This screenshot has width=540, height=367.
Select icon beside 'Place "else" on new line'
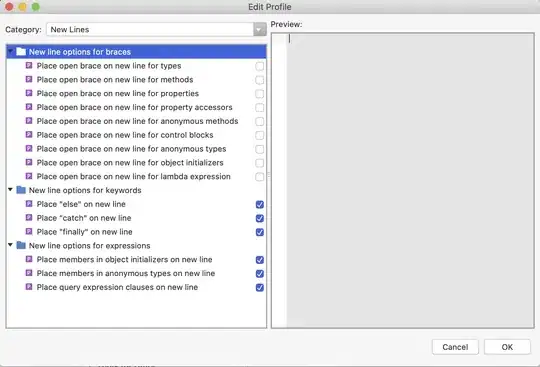[29, 204]
